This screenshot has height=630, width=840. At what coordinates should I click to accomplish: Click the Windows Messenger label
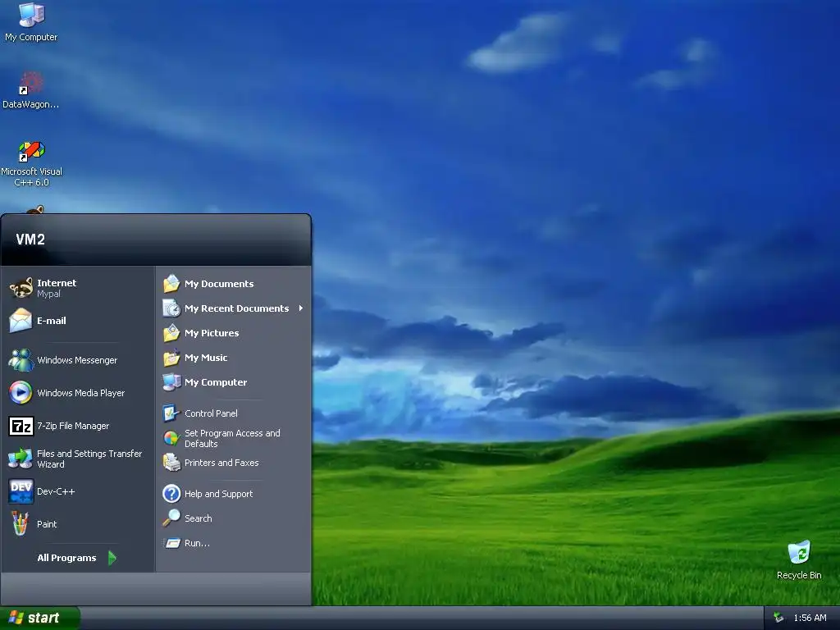click(77, 360)
